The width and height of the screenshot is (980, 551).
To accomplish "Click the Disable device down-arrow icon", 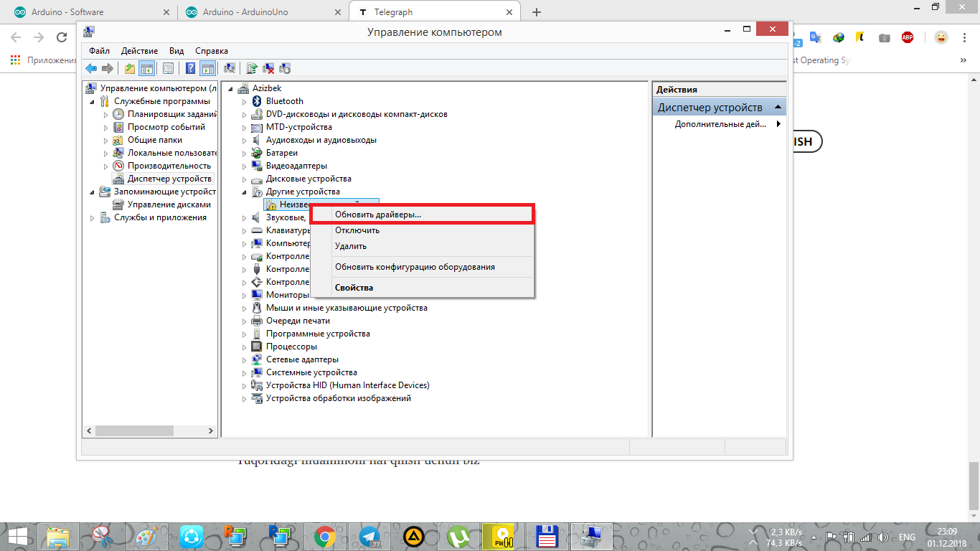I will tap(285, 68).
